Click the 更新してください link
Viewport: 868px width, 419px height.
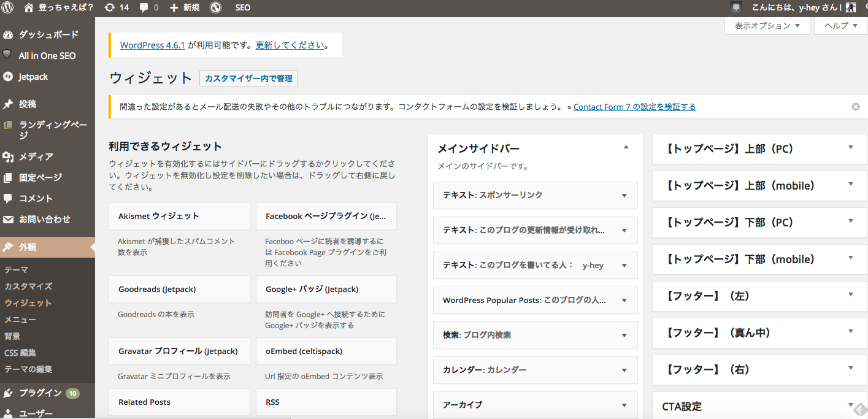pos(290,45)
